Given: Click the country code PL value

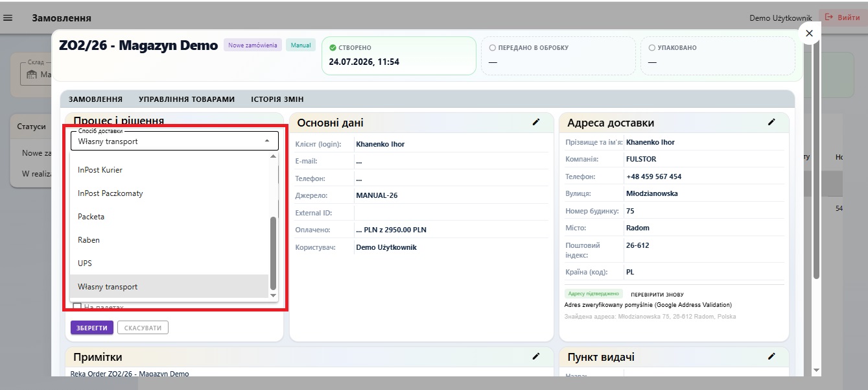Looking at the screenshot, I should click(x=630, y=272).
